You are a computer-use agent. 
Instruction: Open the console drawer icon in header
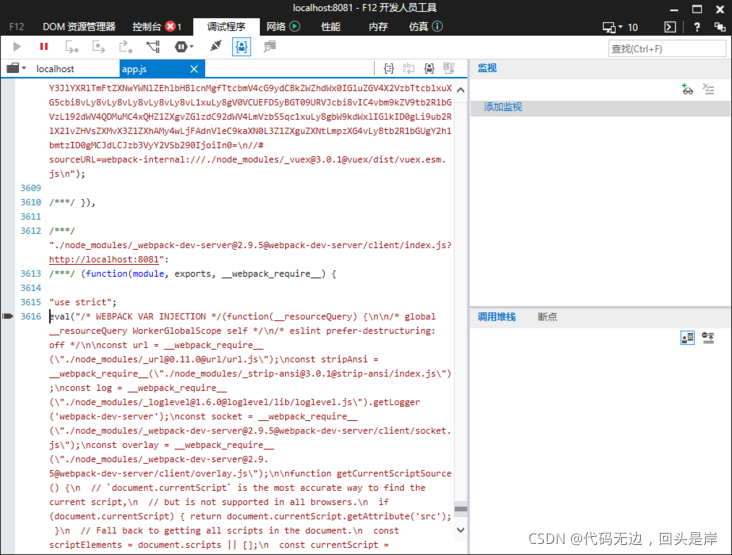pos(670,27)
